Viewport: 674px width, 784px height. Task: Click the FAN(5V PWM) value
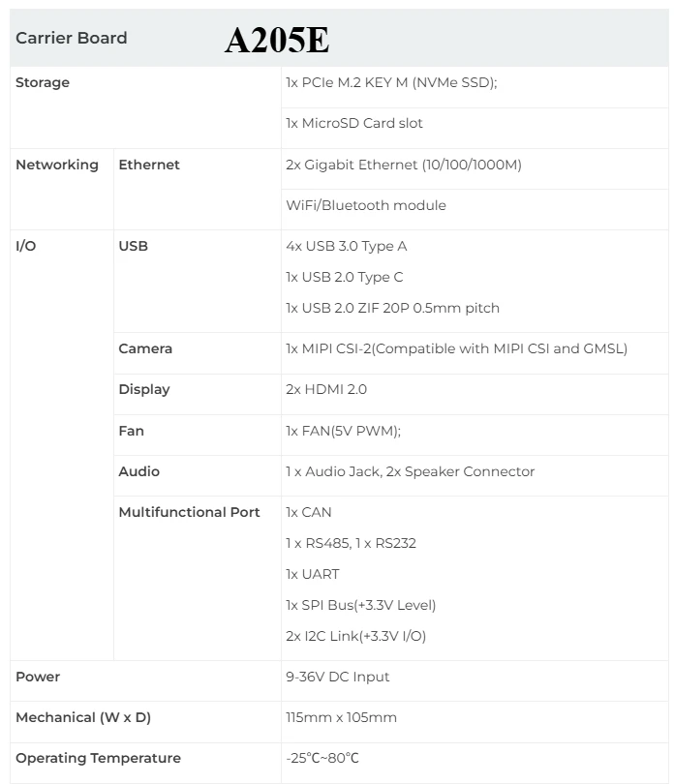(344, 431)
